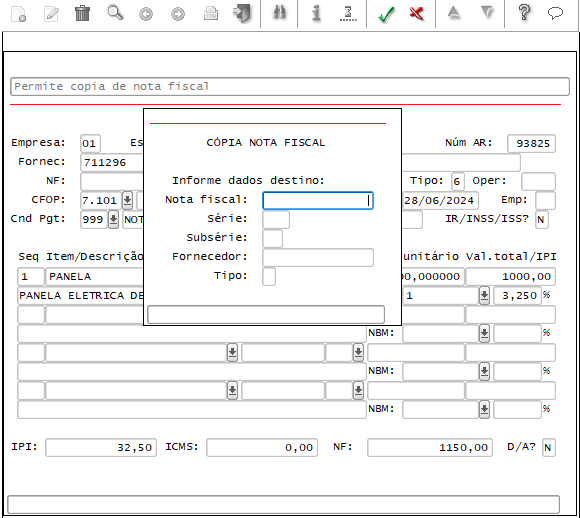Click the trash can delete icon
The height and width of the screenshot is (518, 580).
click(82, 13)
